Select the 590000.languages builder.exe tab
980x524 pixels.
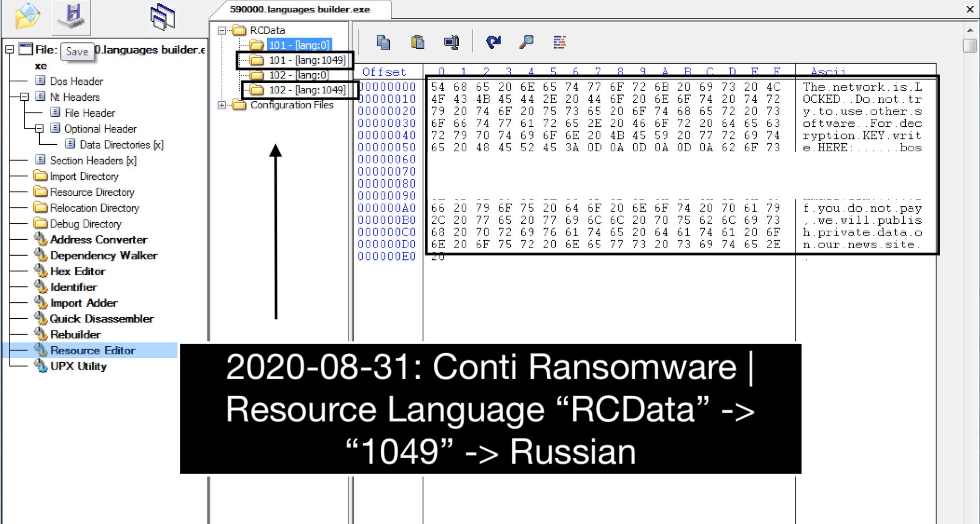point(300,10)
